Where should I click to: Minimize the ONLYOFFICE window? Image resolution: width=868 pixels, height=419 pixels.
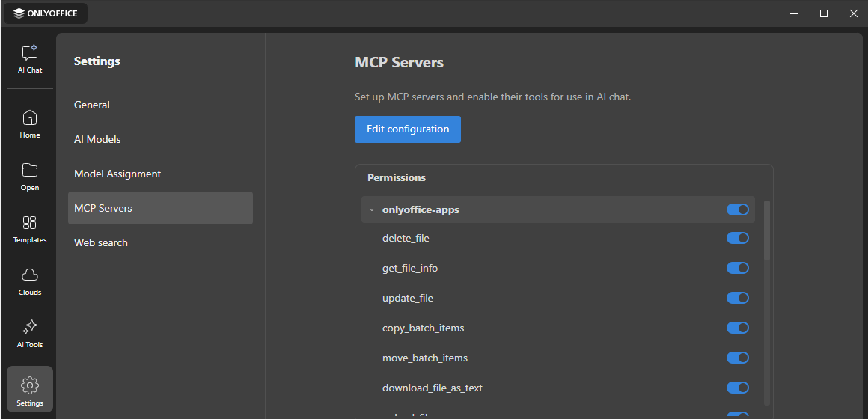(793, 13)
